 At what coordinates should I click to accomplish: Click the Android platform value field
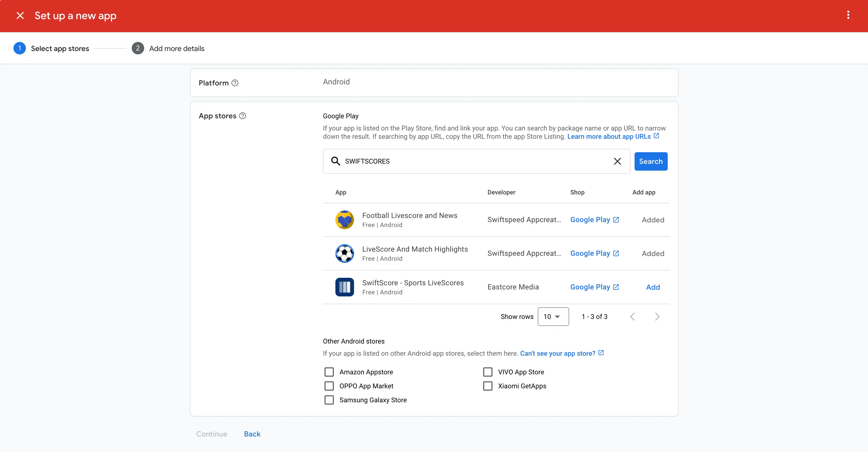(x=336, y=82)
